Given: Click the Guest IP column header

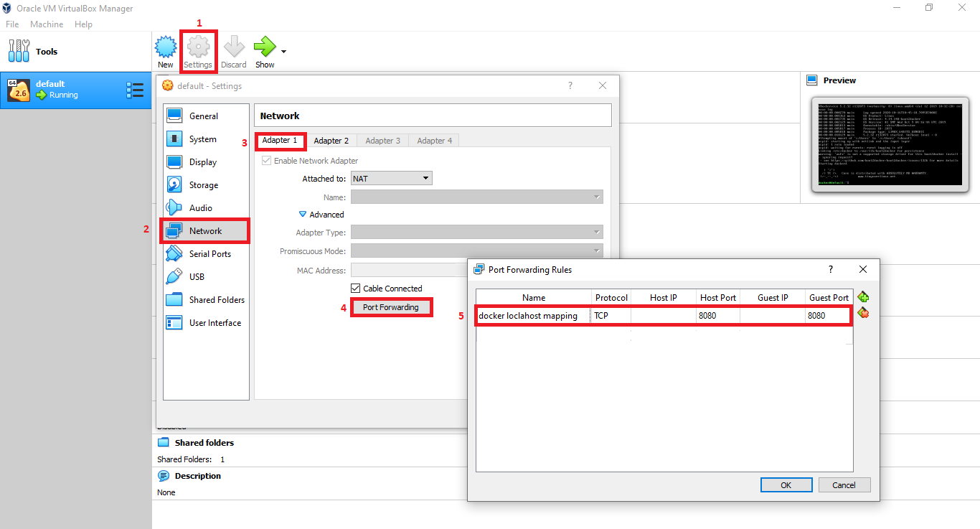Looking at the screenshot, I should (x=773, y=297).
